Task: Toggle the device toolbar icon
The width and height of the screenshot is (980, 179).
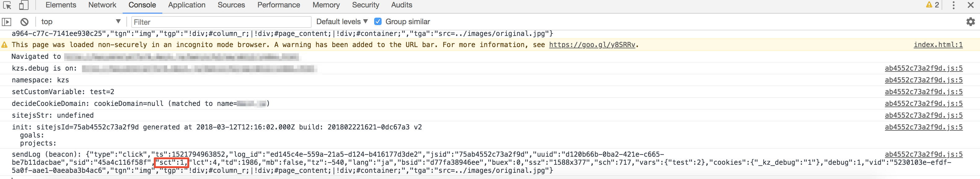Action: (24, 5)
